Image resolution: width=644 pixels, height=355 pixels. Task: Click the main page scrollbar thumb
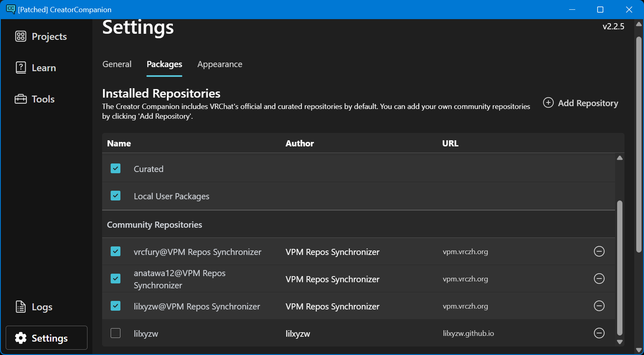[x=639, y=145]
